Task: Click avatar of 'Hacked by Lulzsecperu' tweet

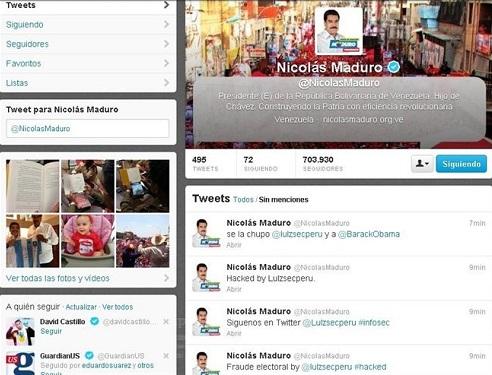Action: (206, 278)
